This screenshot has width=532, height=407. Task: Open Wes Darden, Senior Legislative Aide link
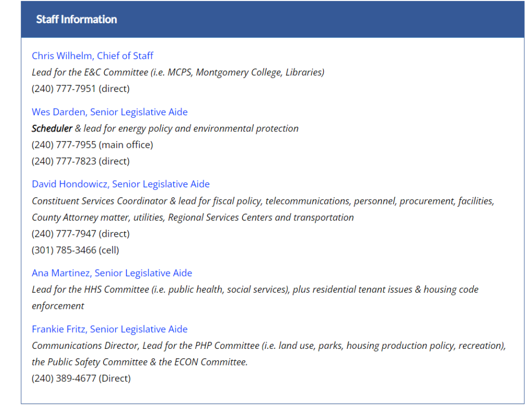click(x=110, y=112)
